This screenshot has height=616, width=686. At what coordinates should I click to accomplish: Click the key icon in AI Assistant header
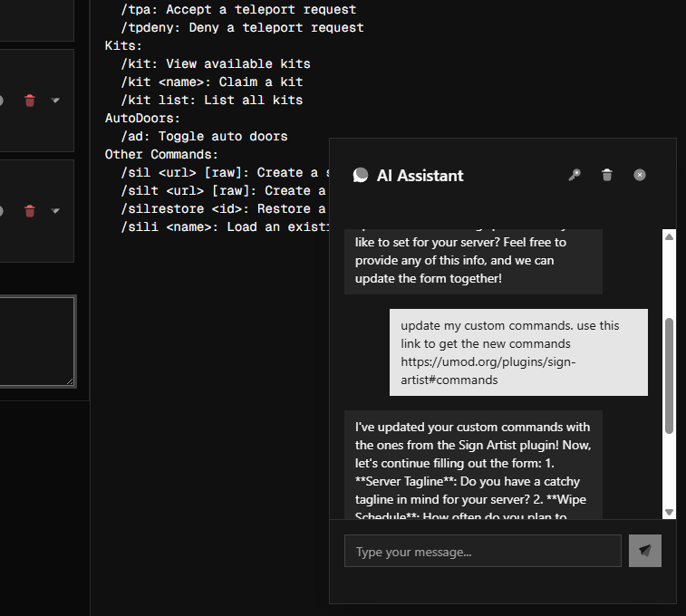(574, 175)
